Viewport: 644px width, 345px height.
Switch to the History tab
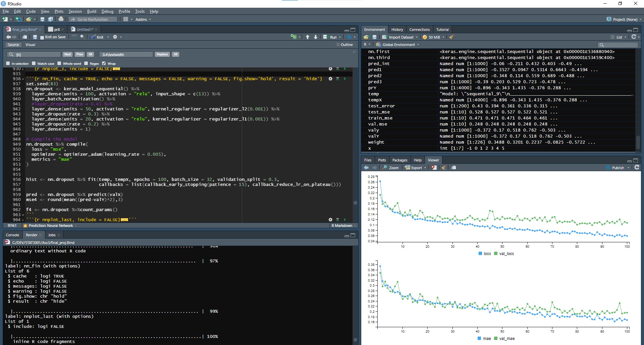coord(397,30)
